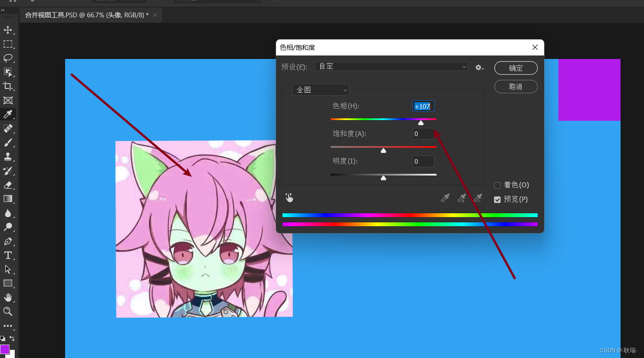Image resolution: width=644 pixels, height=358 pixels.
Task: Select the Move tool
Action: click(9, 30)
